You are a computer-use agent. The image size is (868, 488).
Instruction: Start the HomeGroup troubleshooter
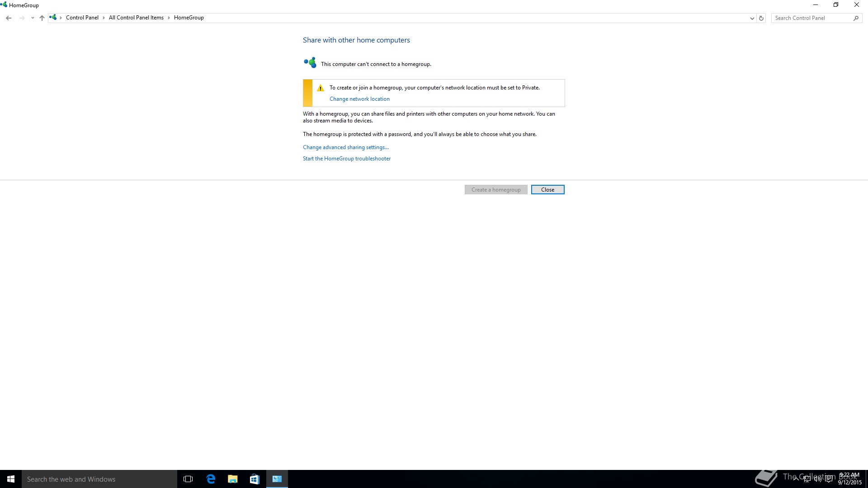(x=347, y=159)
